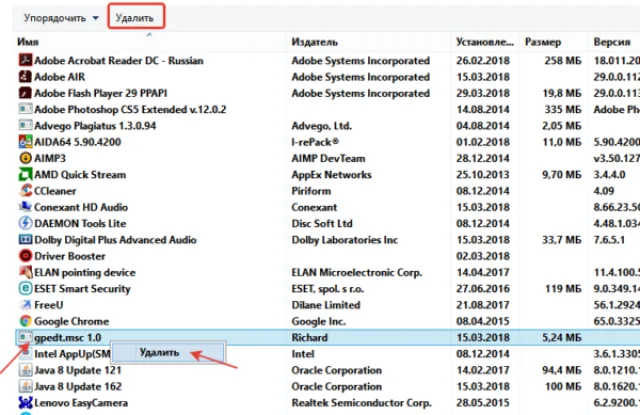Select the Driver Booster entry

click(70, 256)
